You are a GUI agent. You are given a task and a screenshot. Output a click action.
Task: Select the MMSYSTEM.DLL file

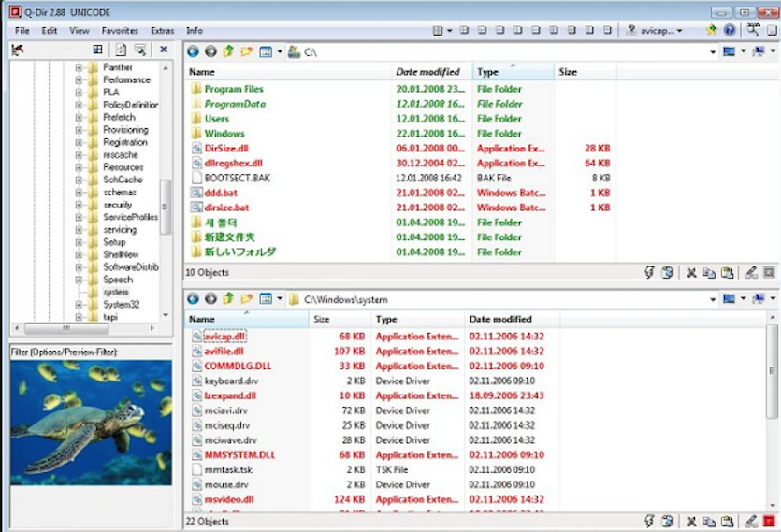[x=373, y=454]
